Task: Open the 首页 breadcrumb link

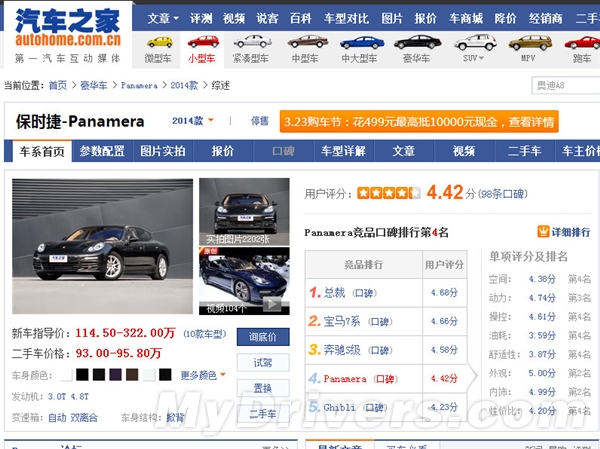Action: tap(58, 85)
